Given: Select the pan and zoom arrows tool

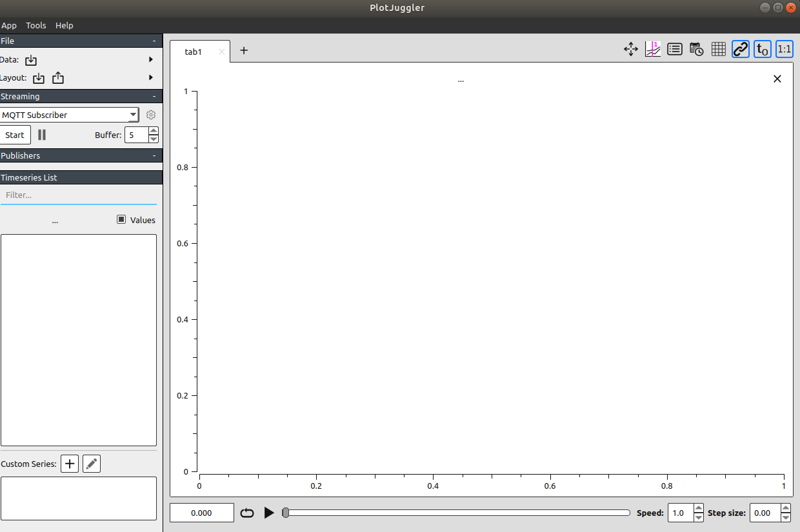Looking at the screenshot, I should pyautogui.click(x=630, y=49).
